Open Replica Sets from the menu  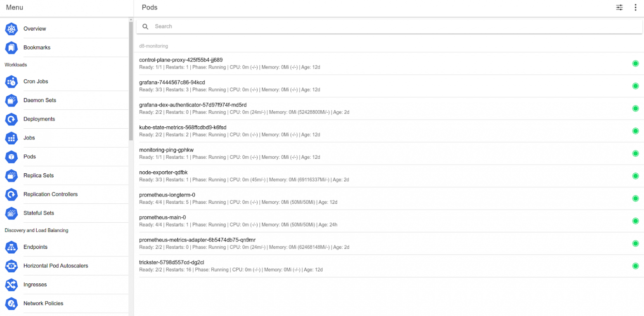38,175
